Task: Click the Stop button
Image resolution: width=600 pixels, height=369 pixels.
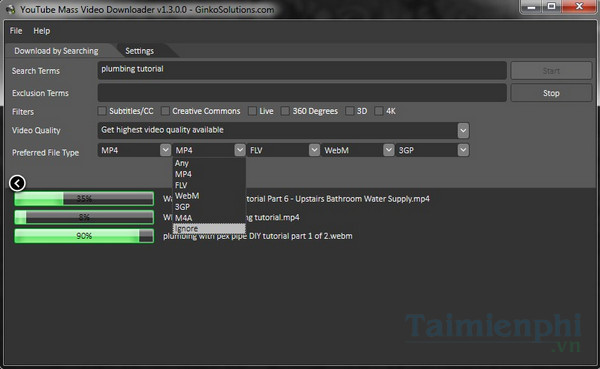Action: pyautogui.click(x=551, y=93)
